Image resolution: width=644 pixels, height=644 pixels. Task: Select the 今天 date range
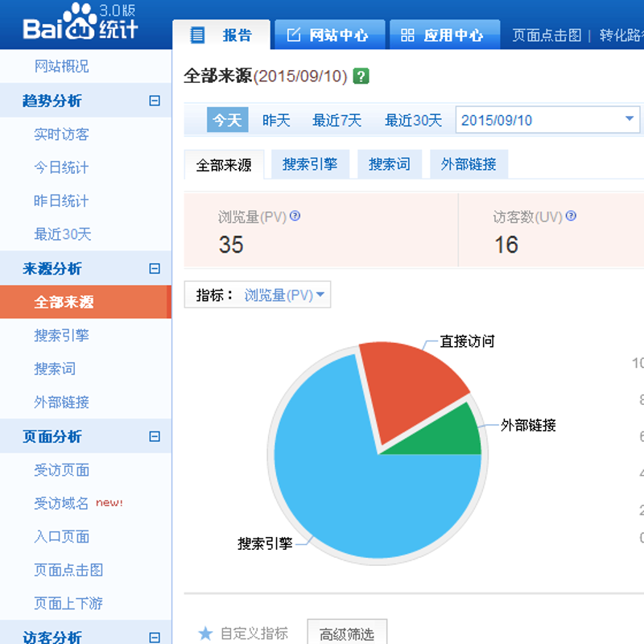point(228,120)
